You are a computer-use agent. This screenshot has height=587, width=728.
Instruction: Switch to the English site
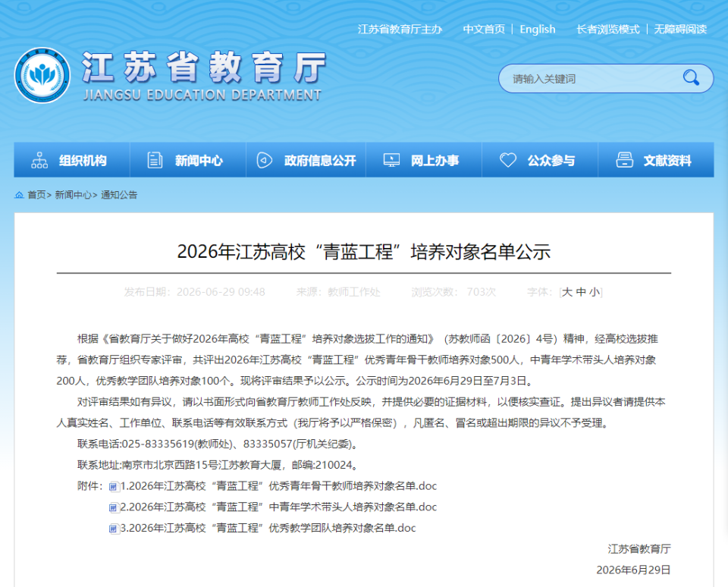click(x=537, y=30)
